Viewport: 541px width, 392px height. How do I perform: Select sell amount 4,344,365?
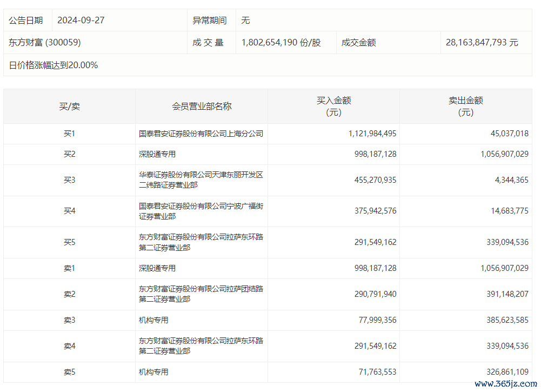click(x=512, y=180)
